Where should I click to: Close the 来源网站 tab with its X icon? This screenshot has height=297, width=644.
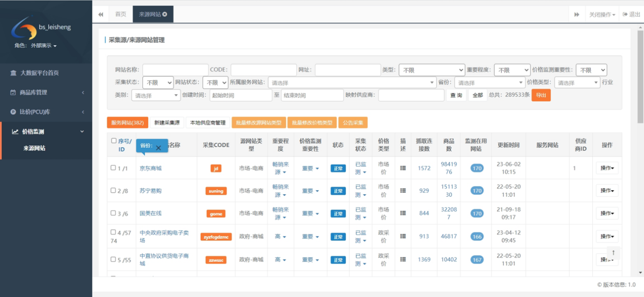click(x=165, y=14)
